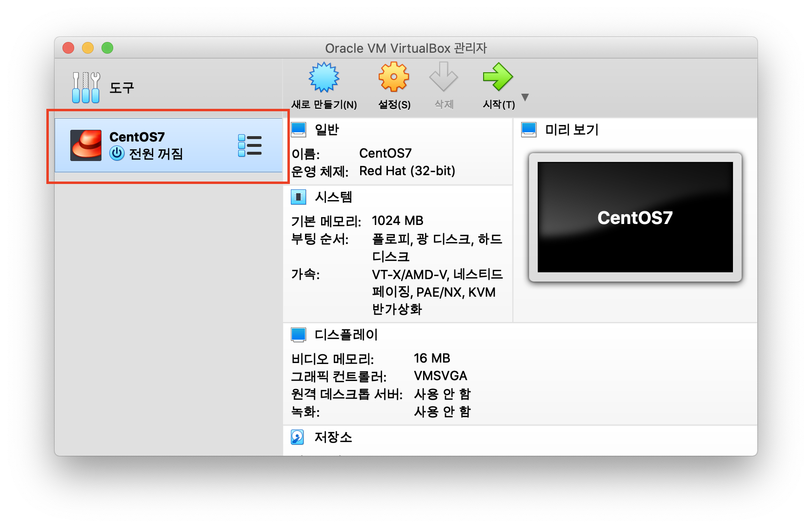Click the 미리 보기 heading
Image resolution: width=812 pixels, height=528 pixels.
[572, 130]
